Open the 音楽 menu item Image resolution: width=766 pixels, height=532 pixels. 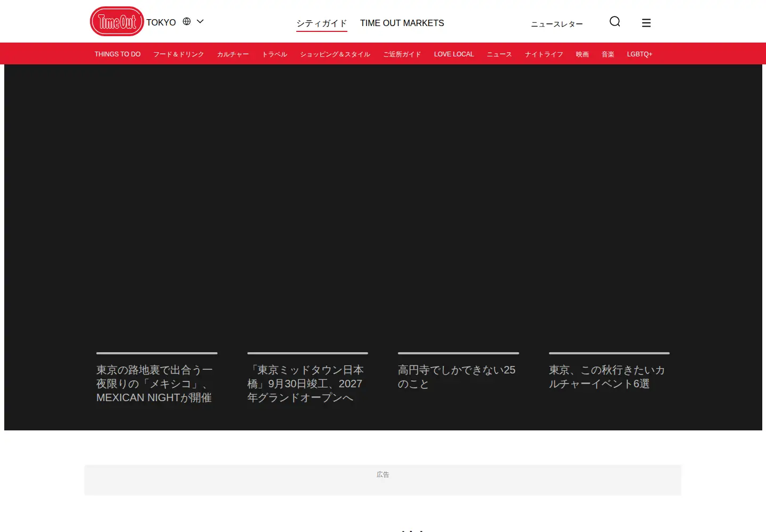click(x=608, y=54)
